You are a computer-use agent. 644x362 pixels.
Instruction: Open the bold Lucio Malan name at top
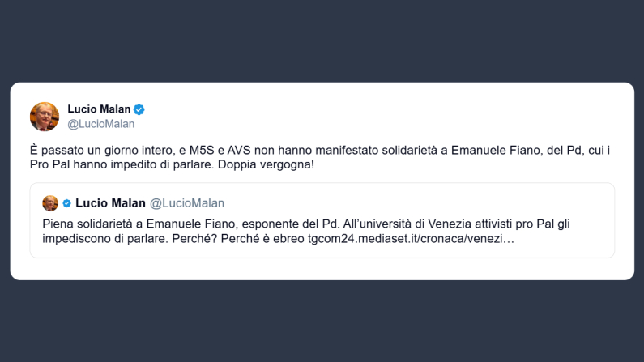[x=99, y=109]
